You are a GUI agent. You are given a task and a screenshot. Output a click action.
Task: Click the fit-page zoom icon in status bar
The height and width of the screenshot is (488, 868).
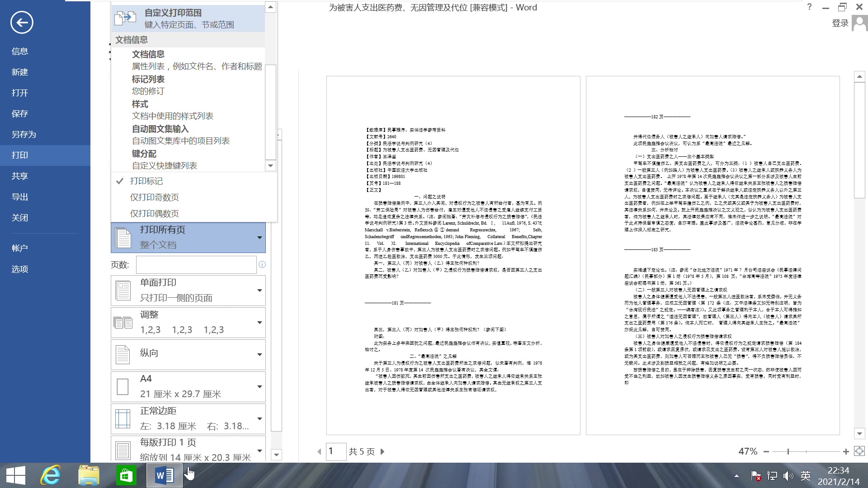(x=859, y=451)
